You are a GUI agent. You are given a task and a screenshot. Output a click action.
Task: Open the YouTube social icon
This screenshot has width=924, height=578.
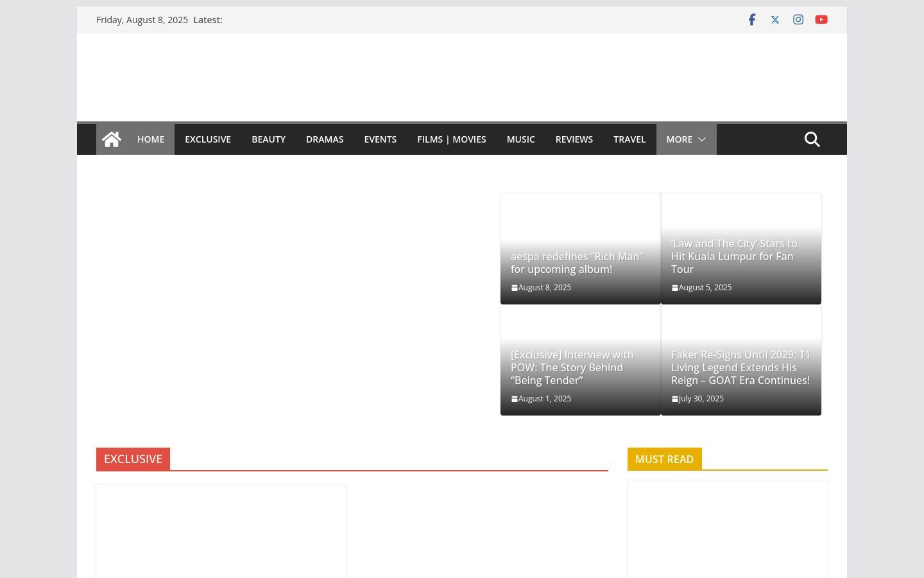coord(821,20)
